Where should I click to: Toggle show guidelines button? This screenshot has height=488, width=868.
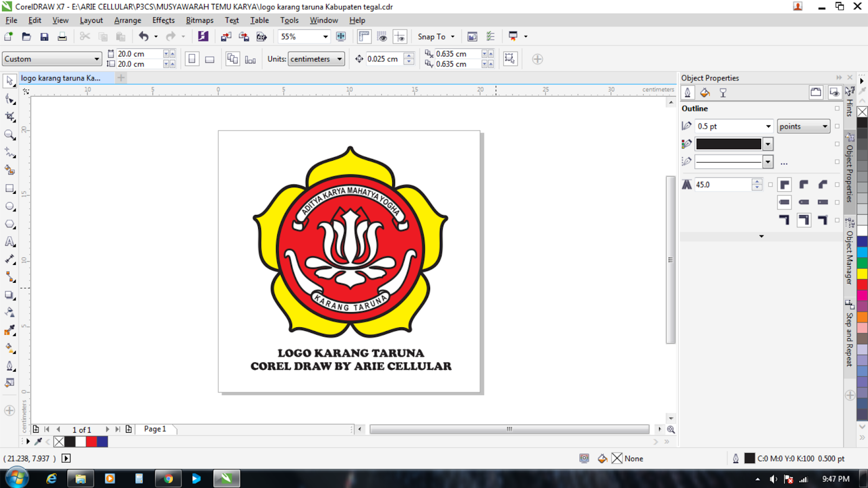[400, 36]
